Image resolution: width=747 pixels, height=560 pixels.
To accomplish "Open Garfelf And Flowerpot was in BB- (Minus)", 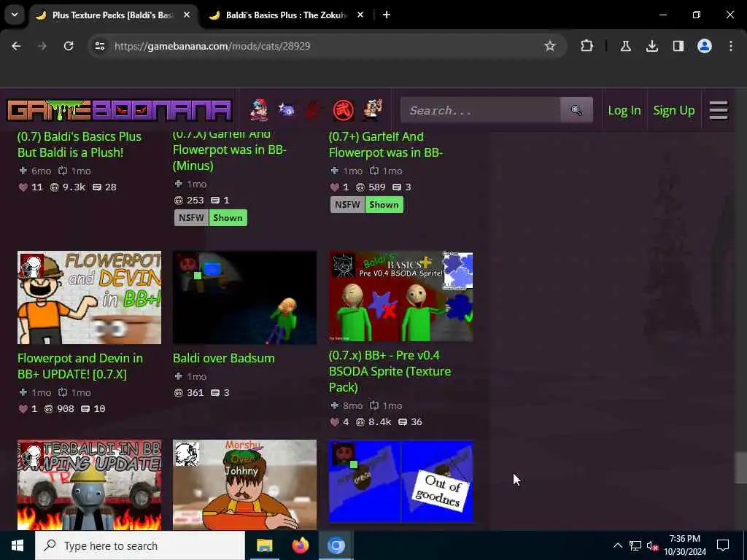I will [229, 152].
